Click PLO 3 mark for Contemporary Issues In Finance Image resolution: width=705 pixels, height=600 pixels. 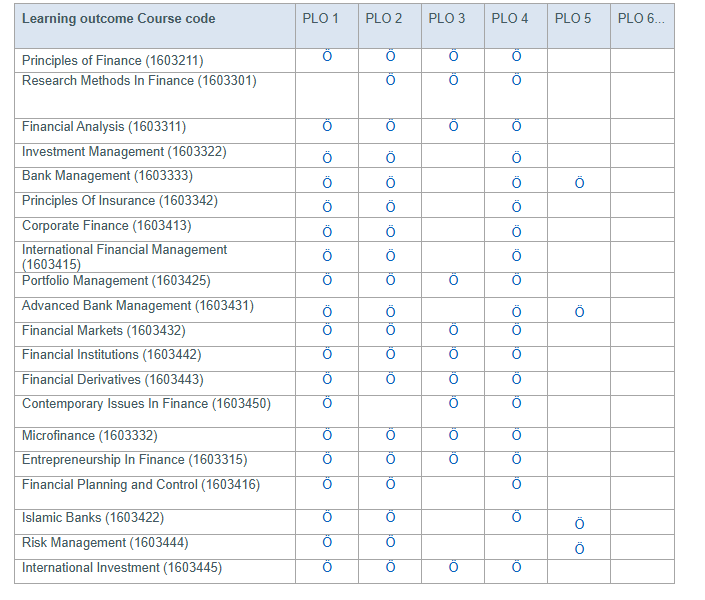(454, 403)
